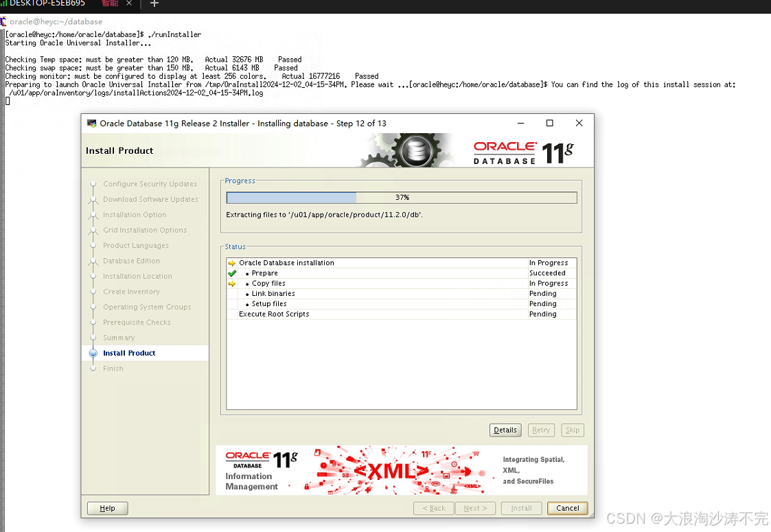Click the disabled Install button

(521, 508)
